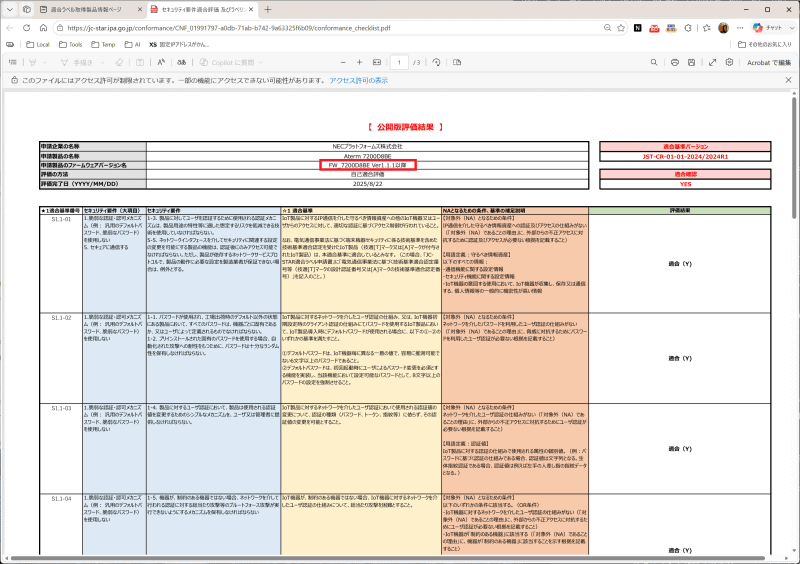Add this page to favorites star
800x564 pixels.
pyautogui.click(x=621, y=28)
